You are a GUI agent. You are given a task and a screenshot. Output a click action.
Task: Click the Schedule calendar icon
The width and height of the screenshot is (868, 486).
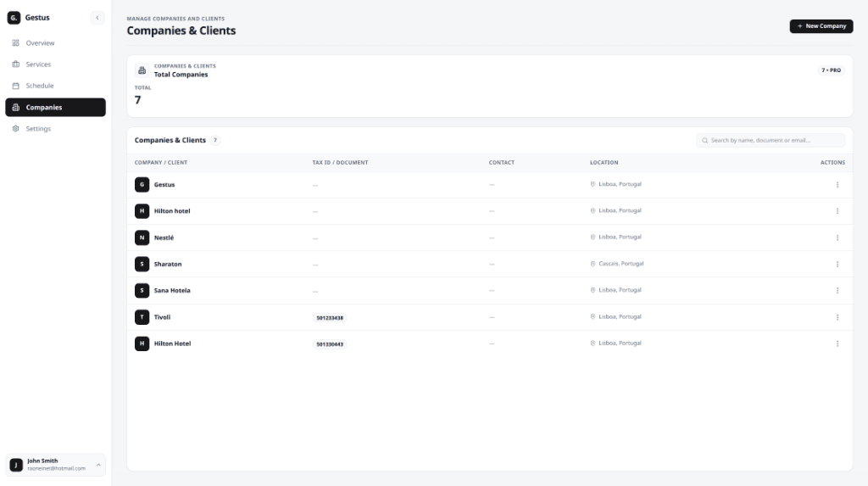[15, 86]
